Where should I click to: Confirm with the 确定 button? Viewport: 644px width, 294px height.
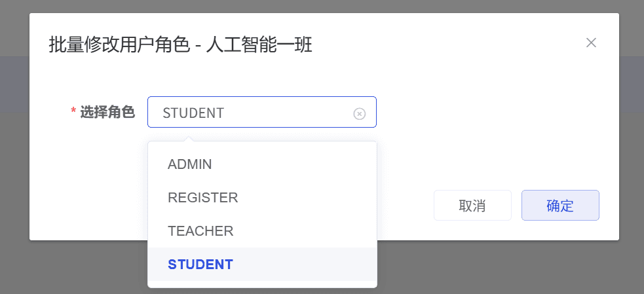(559, 206)
